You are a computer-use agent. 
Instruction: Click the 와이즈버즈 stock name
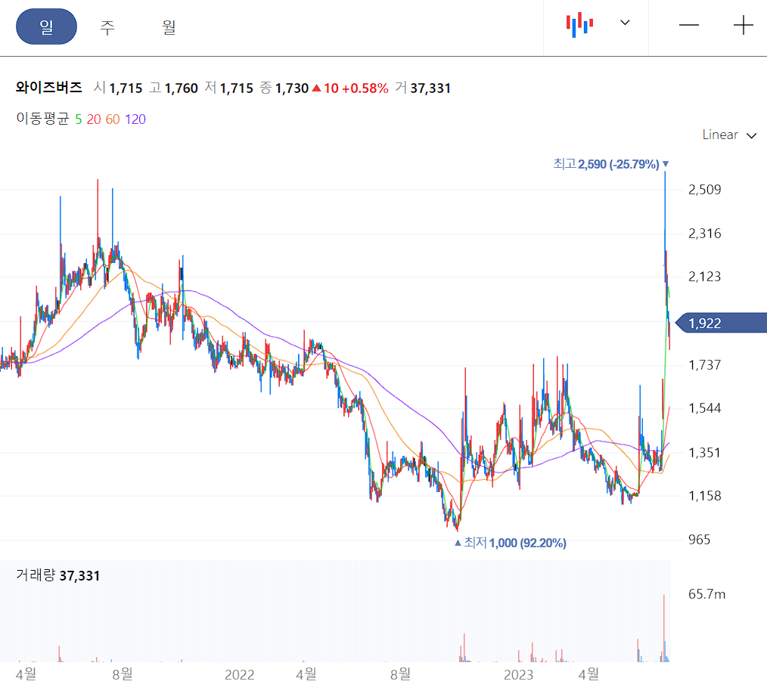[x=49, y=88]
